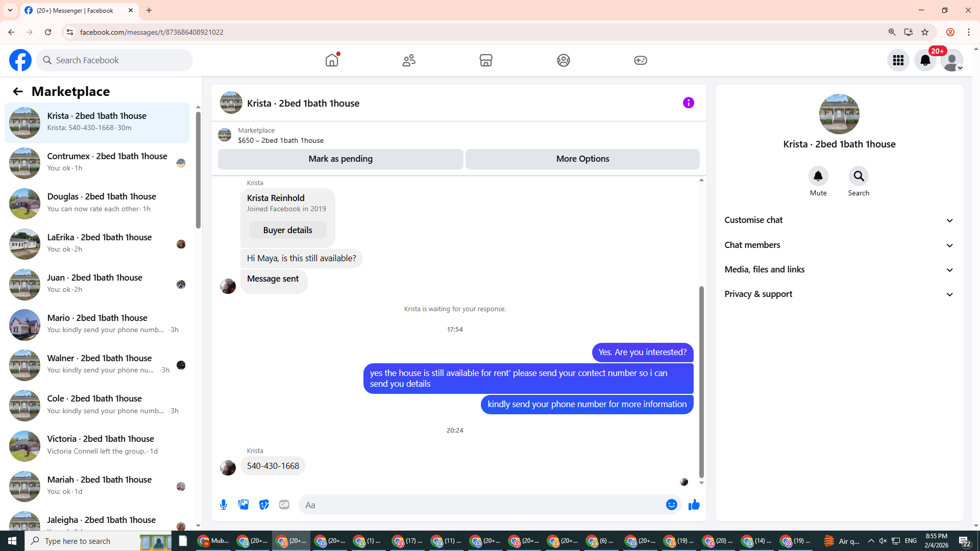Expand the Customise chat section
The image size is (980, 551).
coord(839,220)
